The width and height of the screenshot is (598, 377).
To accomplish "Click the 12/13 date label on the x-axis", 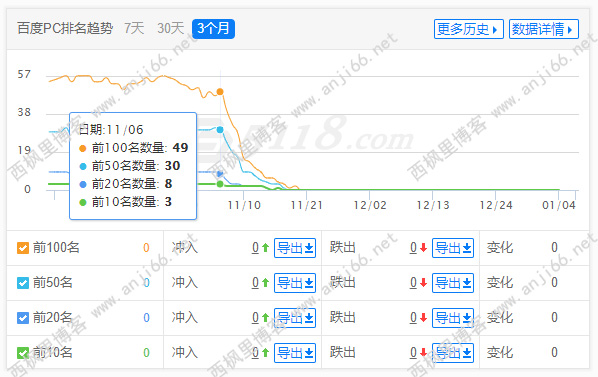I will 433,205.
